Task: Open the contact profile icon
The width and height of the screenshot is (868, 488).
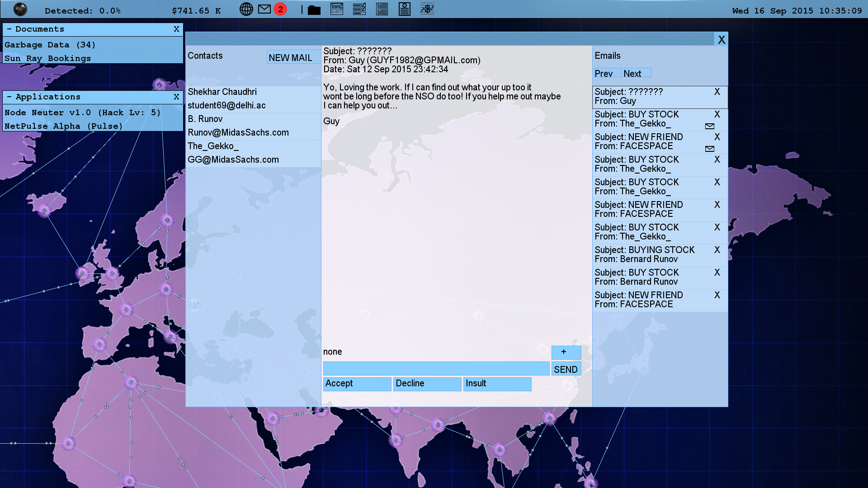Action: coord(405,9)
